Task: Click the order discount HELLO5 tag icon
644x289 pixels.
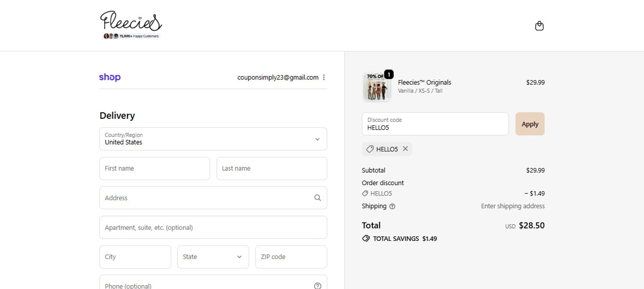Action: [x=365, y=193]
